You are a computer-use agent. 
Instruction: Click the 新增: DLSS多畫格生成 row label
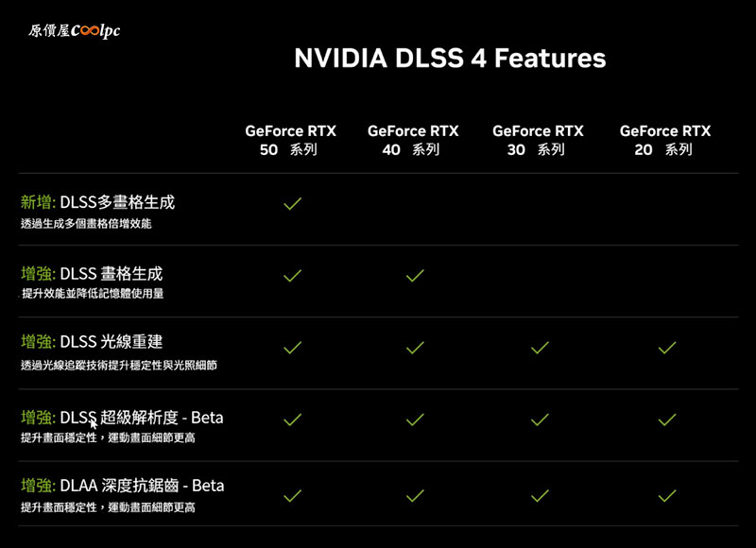pos(97,202)
